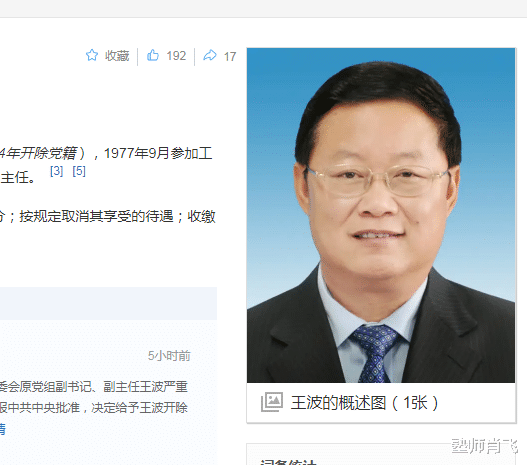
Task: Click the image gallery icon beside caption
Action: tap(272, 402)
